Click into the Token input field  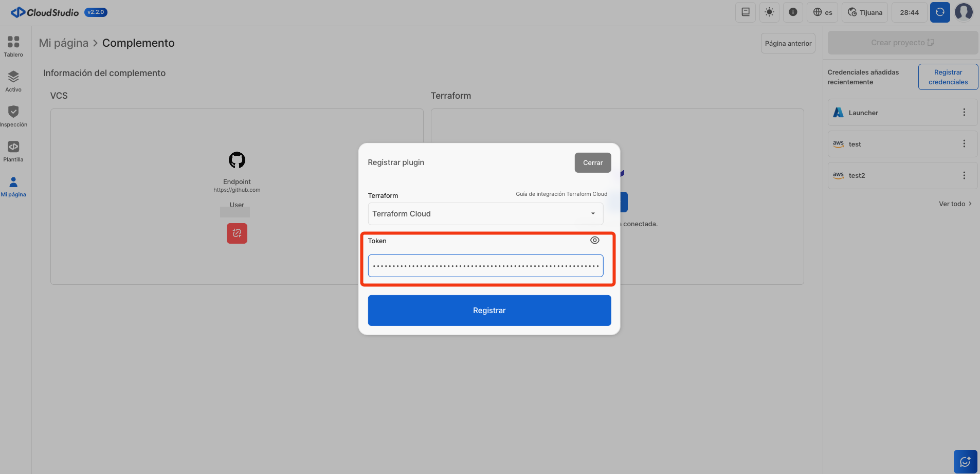[485, 266]
